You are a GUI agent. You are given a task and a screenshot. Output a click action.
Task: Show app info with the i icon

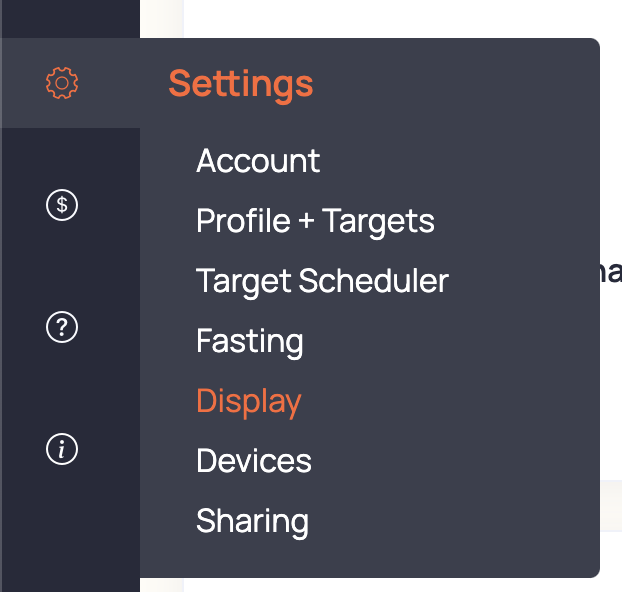(x=62, y=449)
